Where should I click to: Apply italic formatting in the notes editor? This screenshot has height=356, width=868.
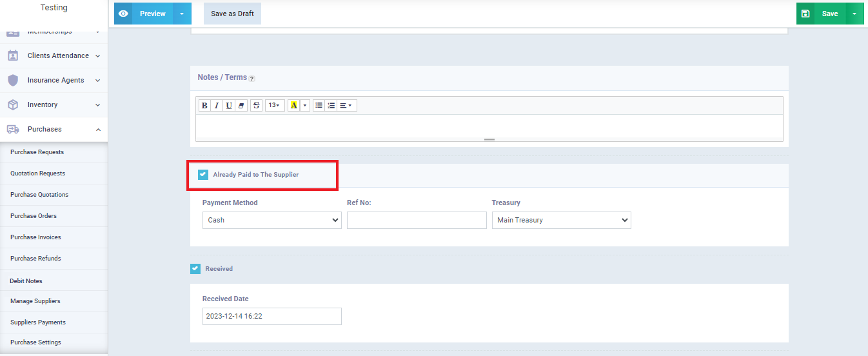[x=217, y=106]
